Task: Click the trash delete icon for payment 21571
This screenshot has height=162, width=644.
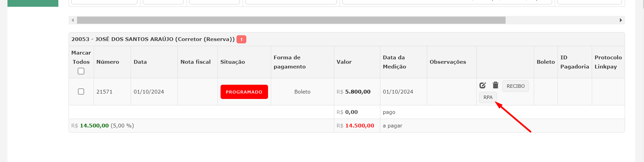Action: 495,85
